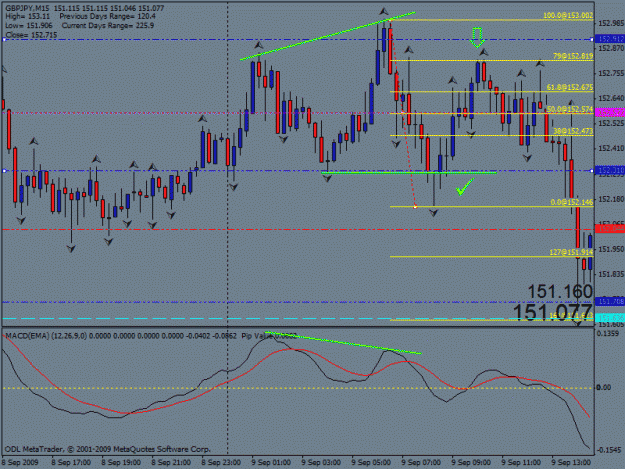This screenshot has width=625, height=469.
Task: Click '9 Sep 03:00' on the time axis
Action: point(321,463)
